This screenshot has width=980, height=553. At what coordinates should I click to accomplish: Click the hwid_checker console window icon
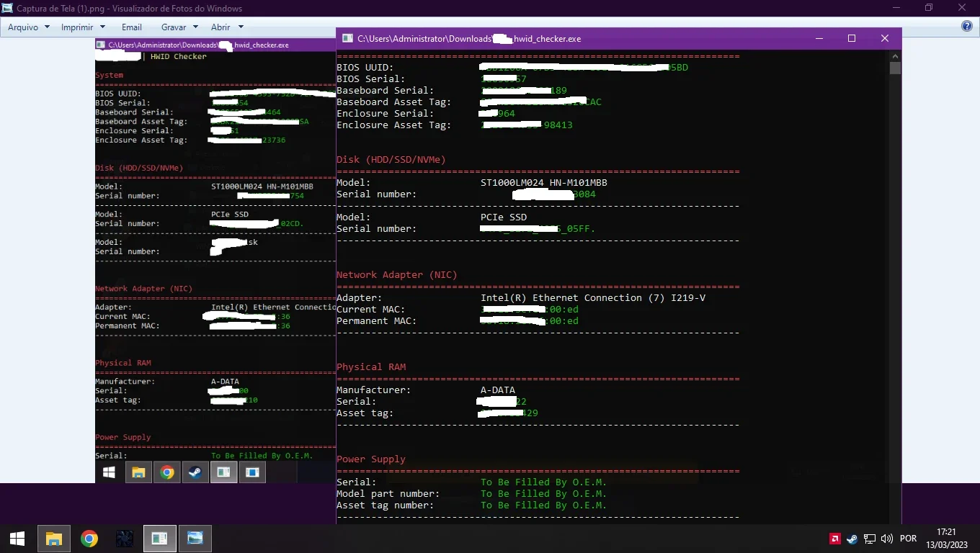347,38
